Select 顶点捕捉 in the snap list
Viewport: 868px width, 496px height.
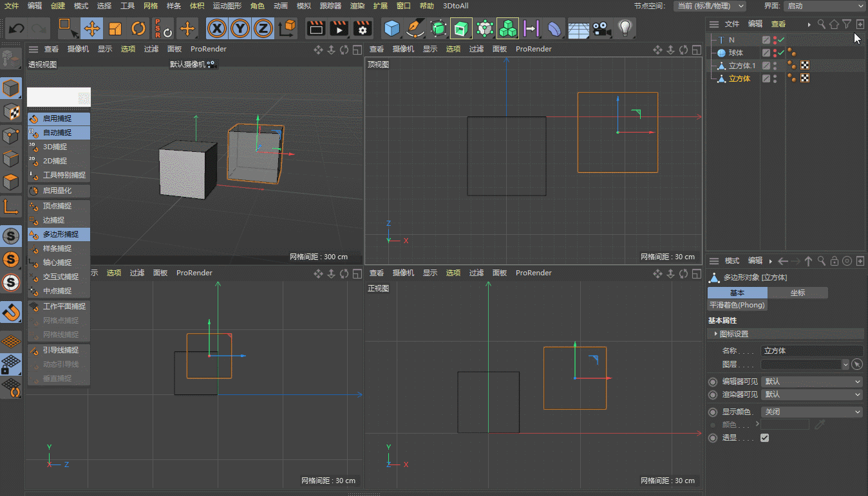(x=57, y=206)
